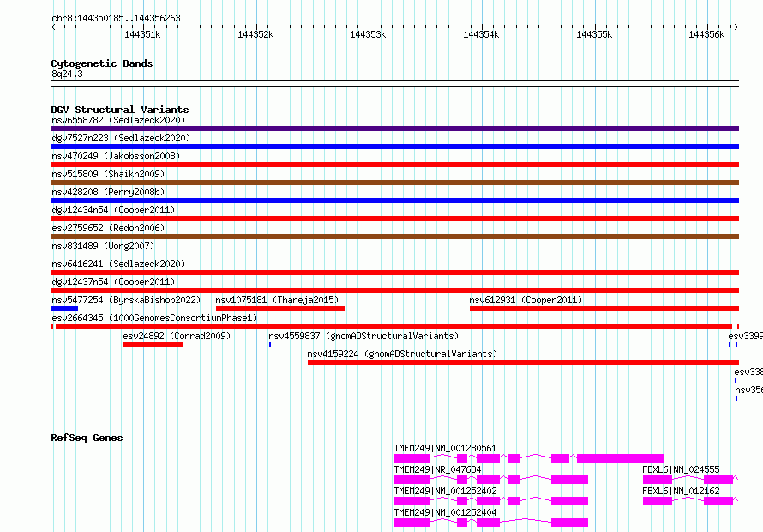Click the 8q24.3 cytogenetic band label
Viewport: 763px width, 532px height.
[x=67, y=75]
